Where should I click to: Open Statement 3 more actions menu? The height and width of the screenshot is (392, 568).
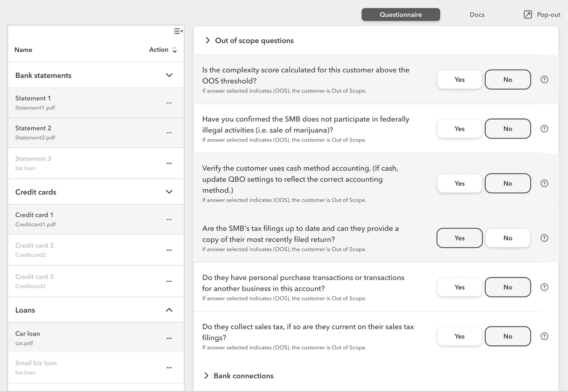[169, 163]
